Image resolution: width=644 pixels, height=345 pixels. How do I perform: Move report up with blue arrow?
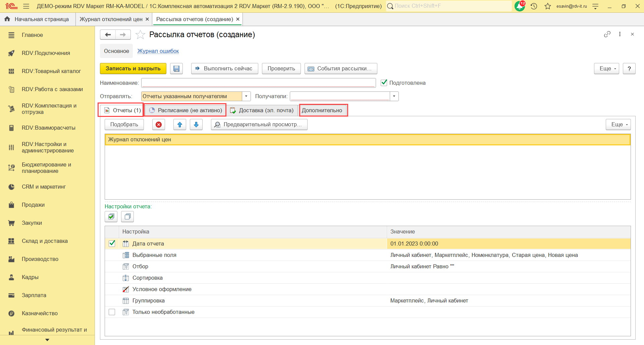pyautogui.click(x=180, y=125)
